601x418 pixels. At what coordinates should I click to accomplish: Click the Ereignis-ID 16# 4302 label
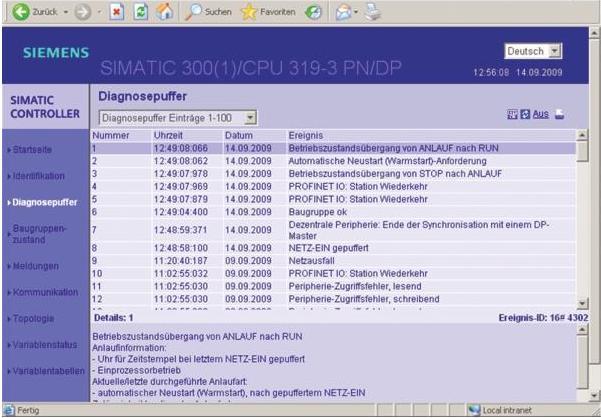[x=543, y=318]
